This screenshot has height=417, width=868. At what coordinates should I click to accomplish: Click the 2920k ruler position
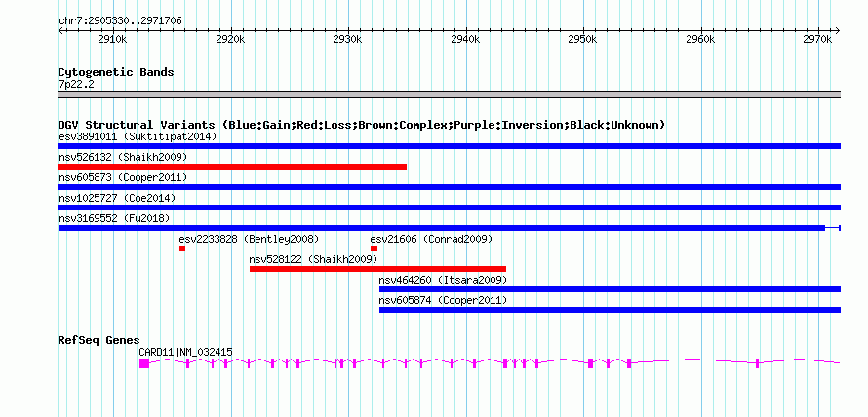[230, 39]
